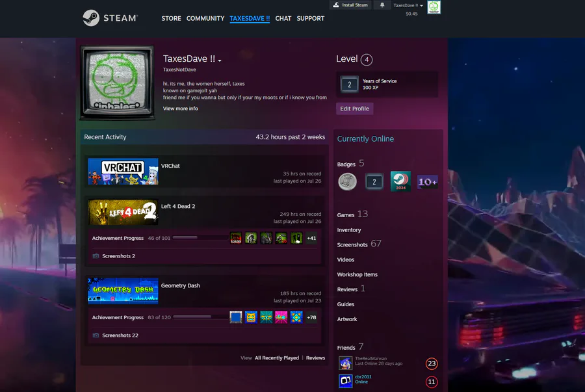Open the VRChat game banner
585x392 pixels.
[123, 172]
